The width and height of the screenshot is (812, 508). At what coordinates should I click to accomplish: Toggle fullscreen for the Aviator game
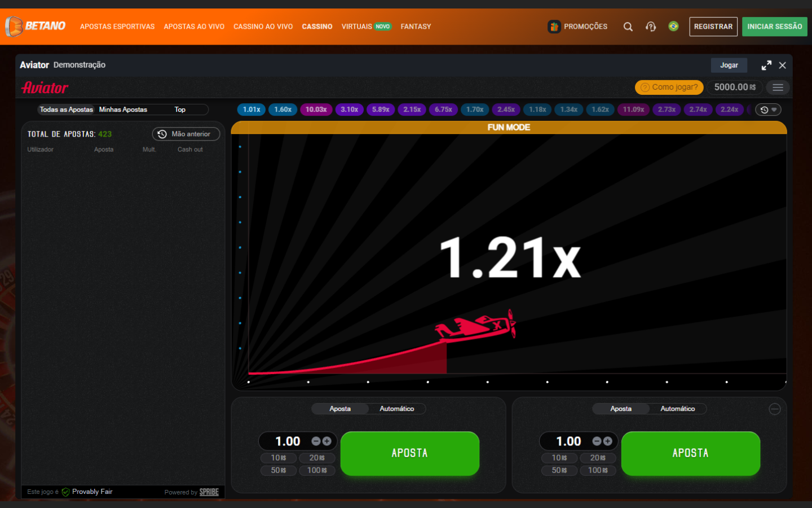point(766,65)
